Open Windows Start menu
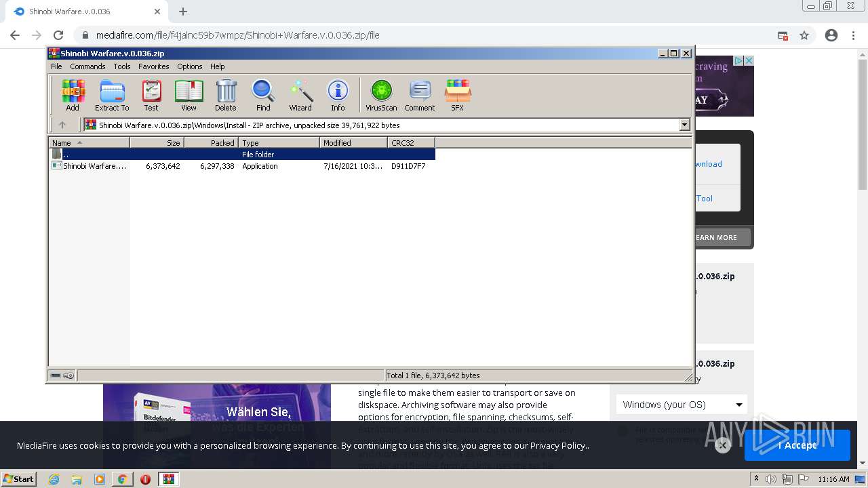Viewport: 868px width, 488px height. (18, 479)
